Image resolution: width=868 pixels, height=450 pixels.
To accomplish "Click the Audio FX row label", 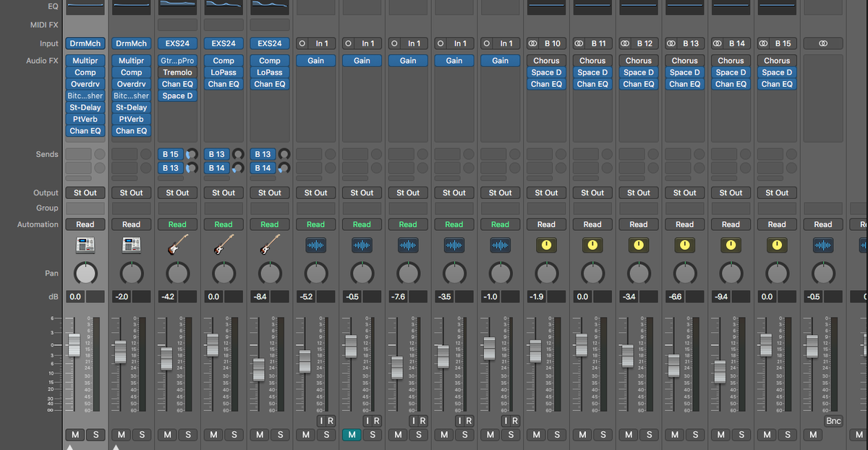I will click(x=42, y=61).
